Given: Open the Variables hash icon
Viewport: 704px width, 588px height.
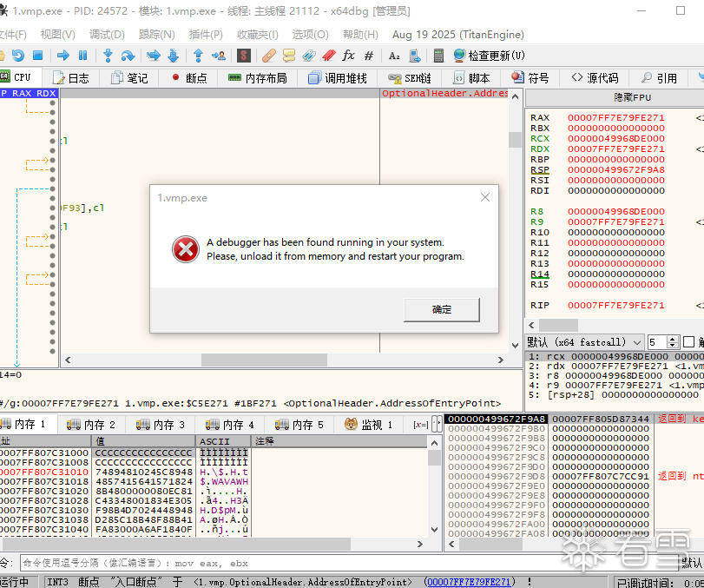Looking at the screenshot, I should point(369,56).
